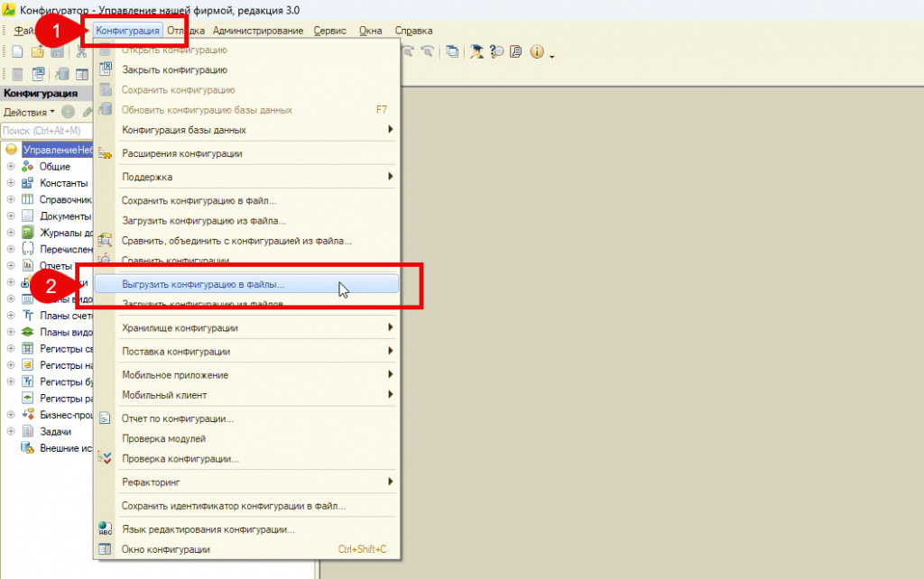Expand the Общие tree node
This screenshot has width=924, height=579.
[11, 167]
